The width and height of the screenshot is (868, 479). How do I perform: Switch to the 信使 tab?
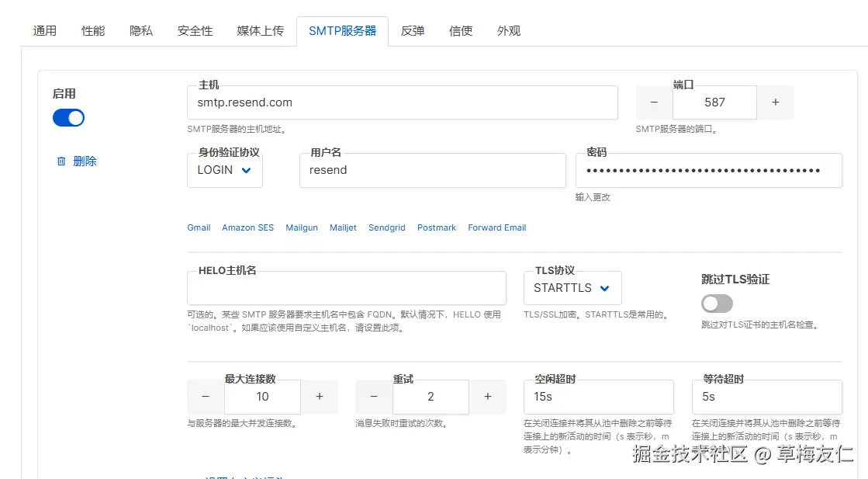[461, 31]
